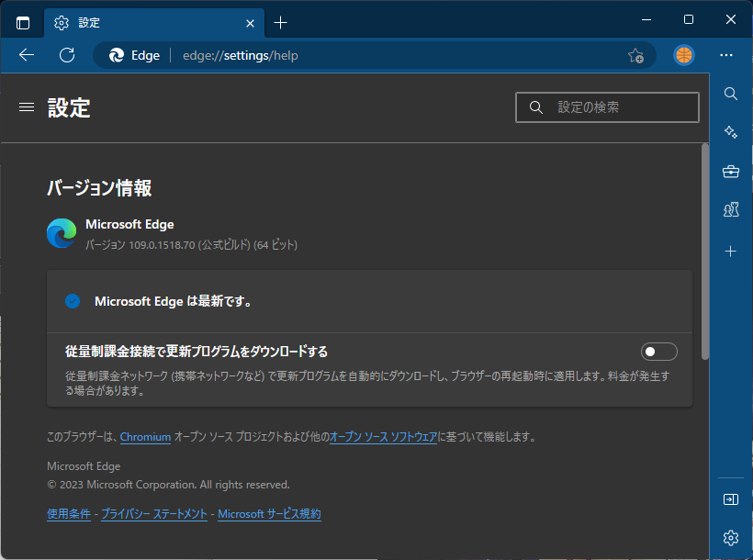Open the Chromium project link

pyautogui.click(x=145, y=437)
